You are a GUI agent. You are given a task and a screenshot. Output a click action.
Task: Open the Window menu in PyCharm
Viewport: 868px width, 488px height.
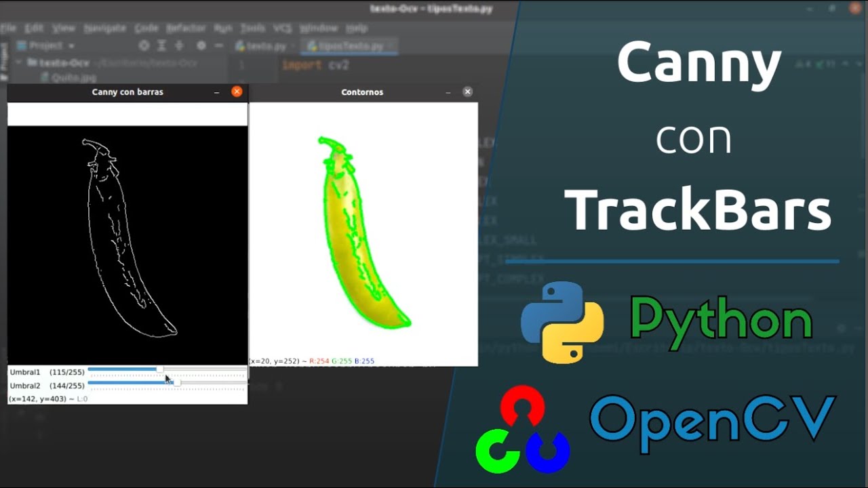[x=319, y=28]
